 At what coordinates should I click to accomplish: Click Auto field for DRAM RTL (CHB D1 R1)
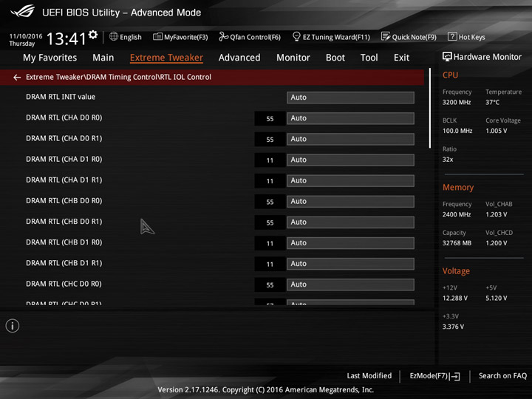pyautogui.click(x=350, y=264)
